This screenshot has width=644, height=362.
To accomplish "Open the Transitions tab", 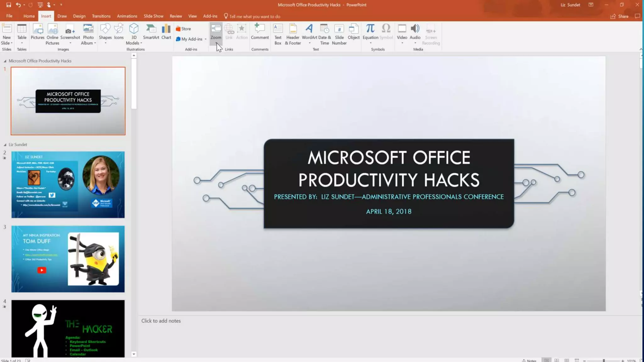I will 101,16.
